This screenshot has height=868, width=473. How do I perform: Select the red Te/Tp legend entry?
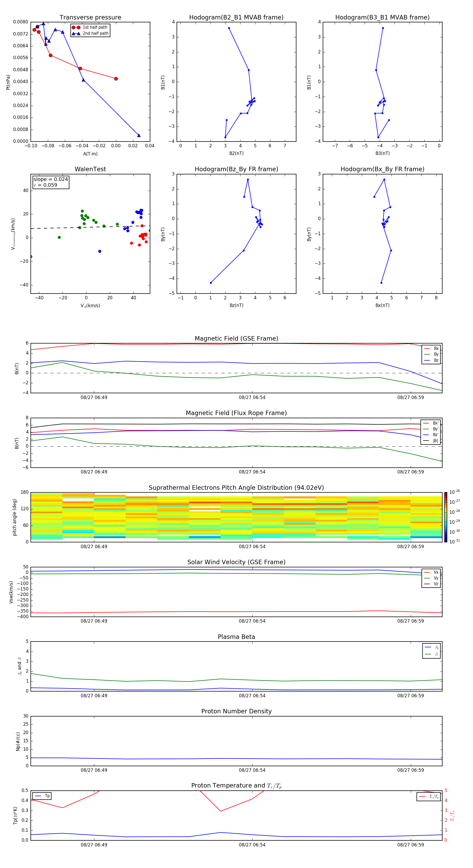429,796
